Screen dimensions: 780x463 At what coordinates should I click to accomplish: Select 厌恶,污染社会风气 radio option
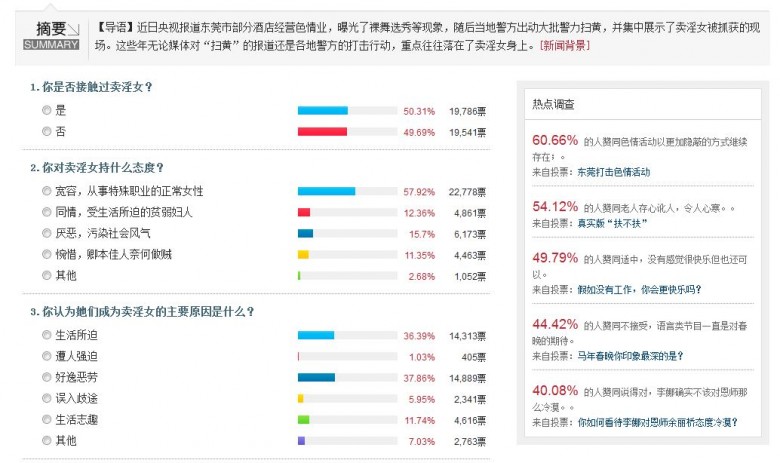click(x=47, y=233)
